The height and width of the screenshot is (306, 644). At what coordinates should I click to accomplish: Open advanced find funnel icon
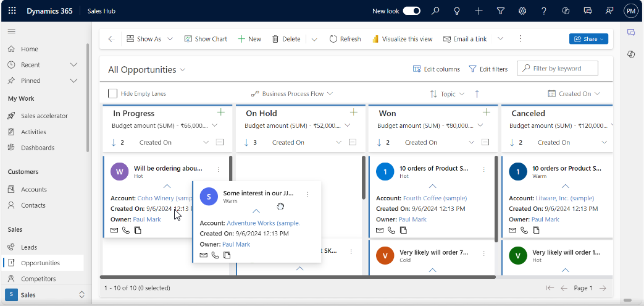tap(500, 11)
